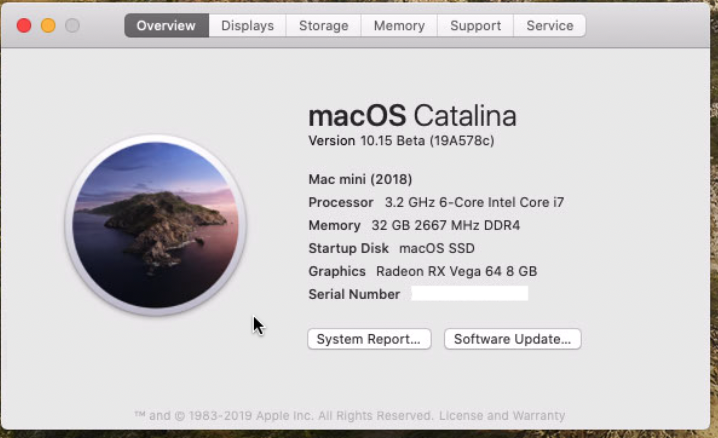The height and width of the screenshot is (438, 718).
Task: Click the Graphics label
Action: click(x=337, y=271)
